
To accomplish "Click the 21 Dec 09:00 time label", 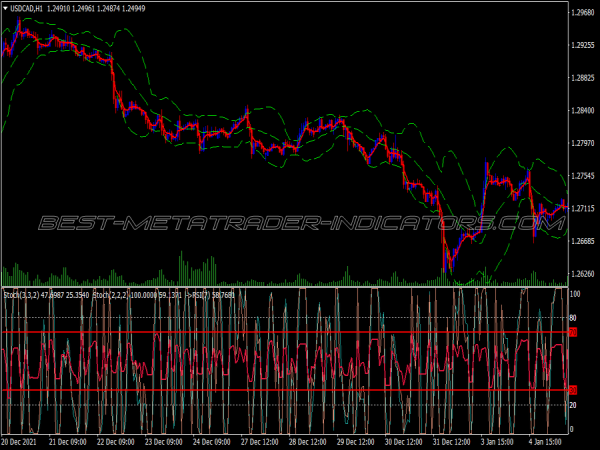I will pyautogui.click(x=68, y=442).
